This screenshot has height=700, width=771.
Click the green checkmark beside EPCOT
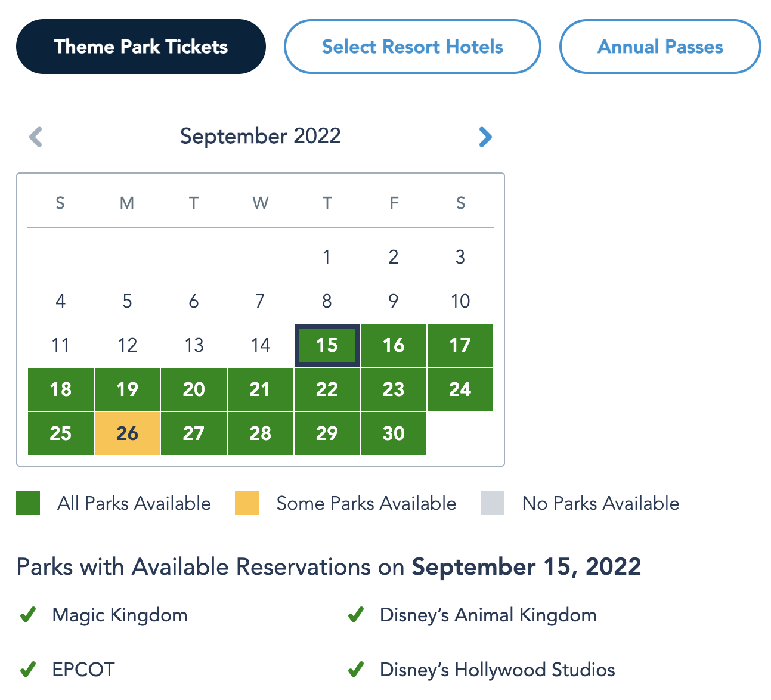pos(28,670)
